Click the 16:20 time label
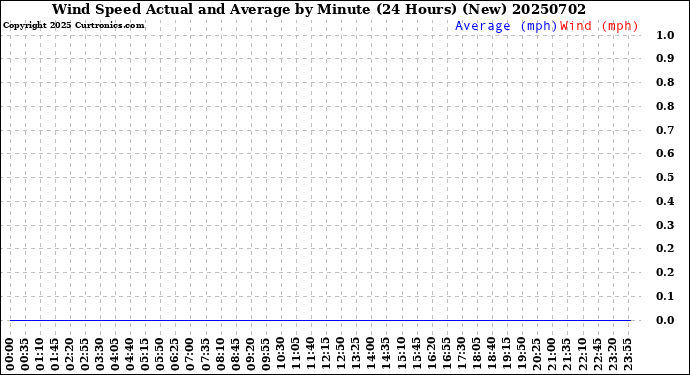Viewport: 690px width, 375px height. (431, 355)
